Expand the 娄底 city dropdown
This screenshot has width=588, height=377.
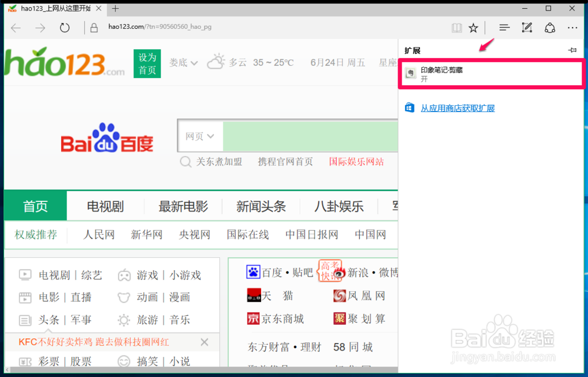(x=183, y=62)
